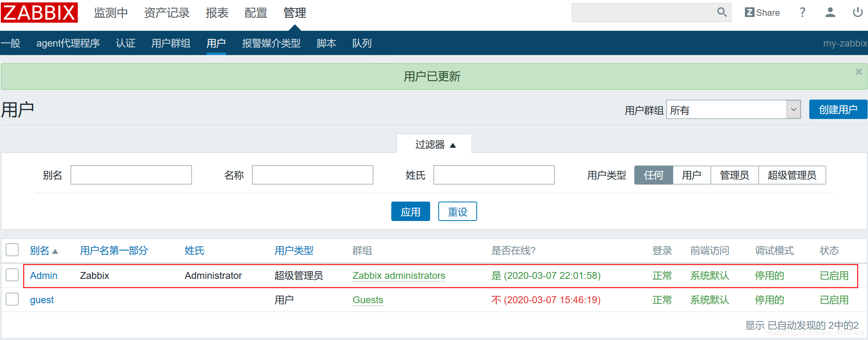Image resolution: width=868 pixels, height=340 pixels.
Task: Focus the 名称 filter field
Action: point(313,175)
